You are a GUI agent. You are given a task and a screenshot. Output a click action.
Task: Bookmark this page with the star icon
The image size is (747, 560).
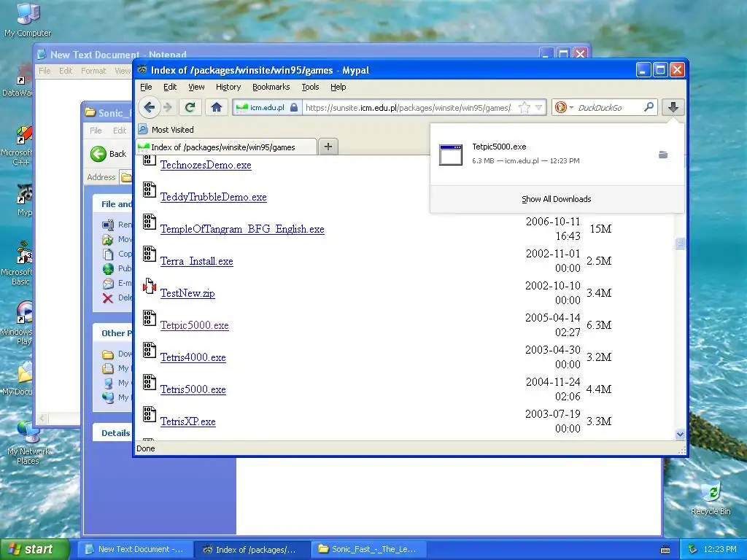(x=524, y=108)
